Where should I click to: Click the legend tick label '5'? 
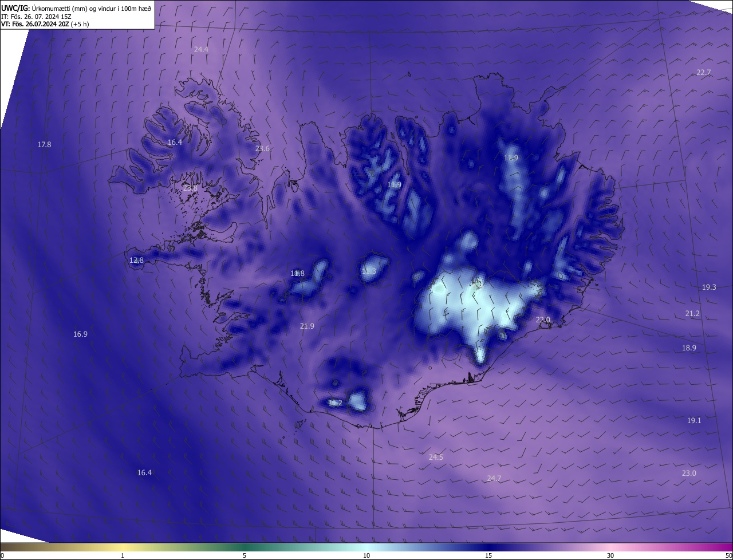coord(245,555)
